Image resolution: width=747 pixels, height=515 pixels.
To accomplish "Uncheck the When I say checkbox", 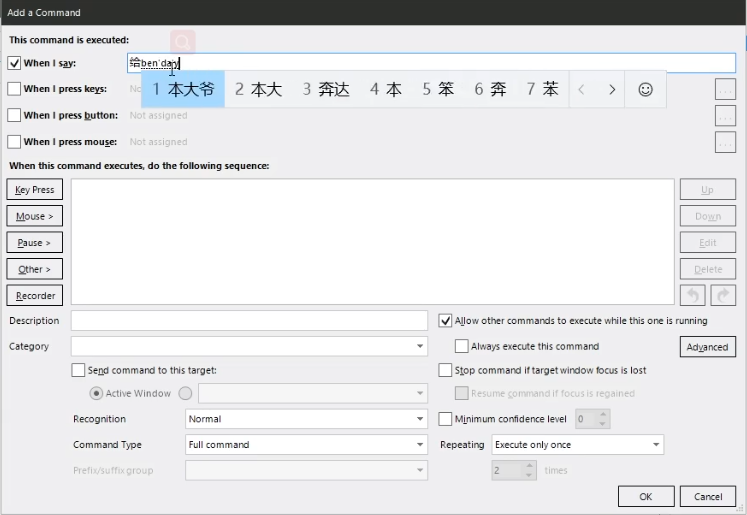I will [14, 63].
